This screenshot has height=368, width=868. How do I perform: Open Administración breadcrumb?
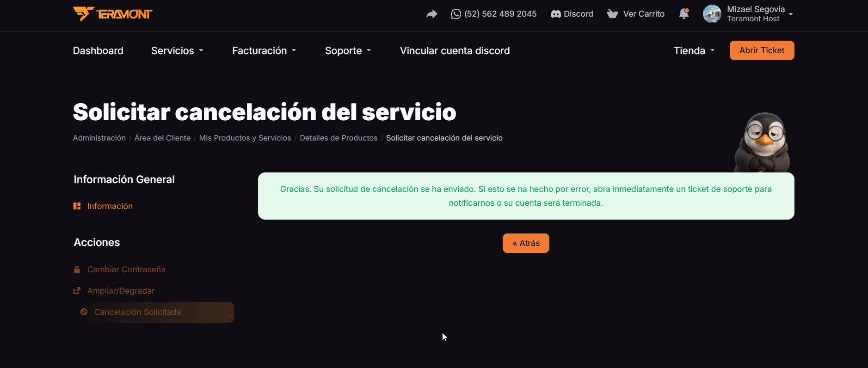pos(99,138)
